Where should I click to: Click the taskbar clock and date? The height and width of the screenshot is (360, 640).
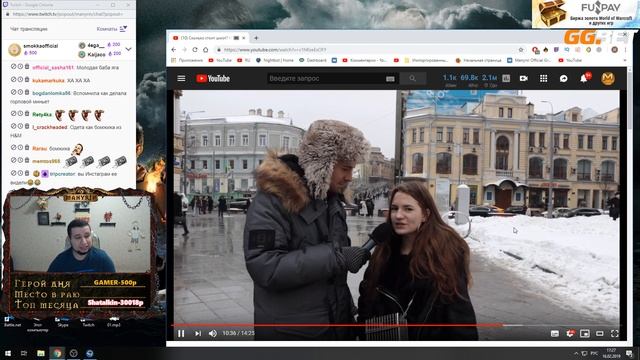(611, 353)
